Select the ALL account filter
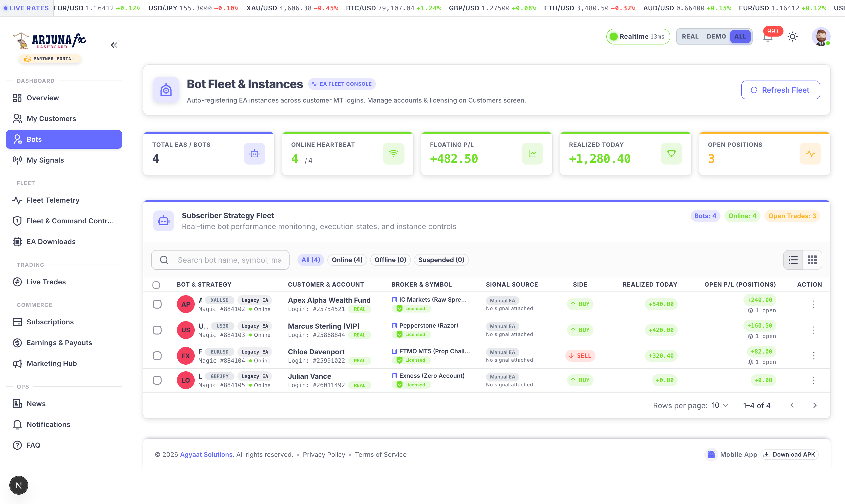Screen dimensions: 845x504 tap(740, 37)
